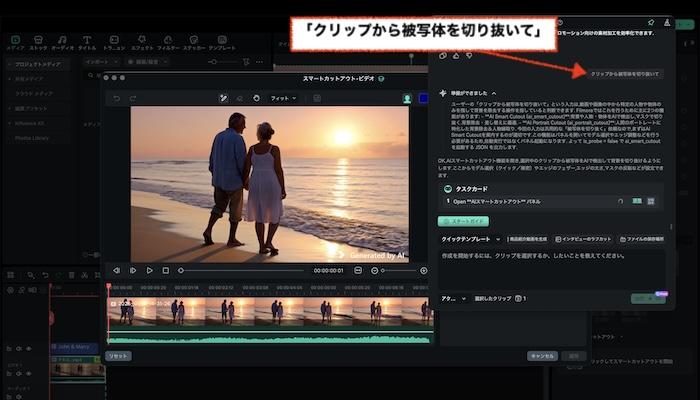Open the フィルター (Filters) tab
Screen dimensions: 700x400
(x=168, y=43)
